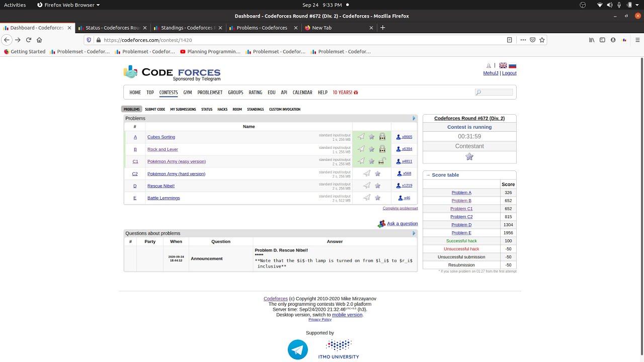
Task: Click the Firefox home button
Action: click(39, 40)
